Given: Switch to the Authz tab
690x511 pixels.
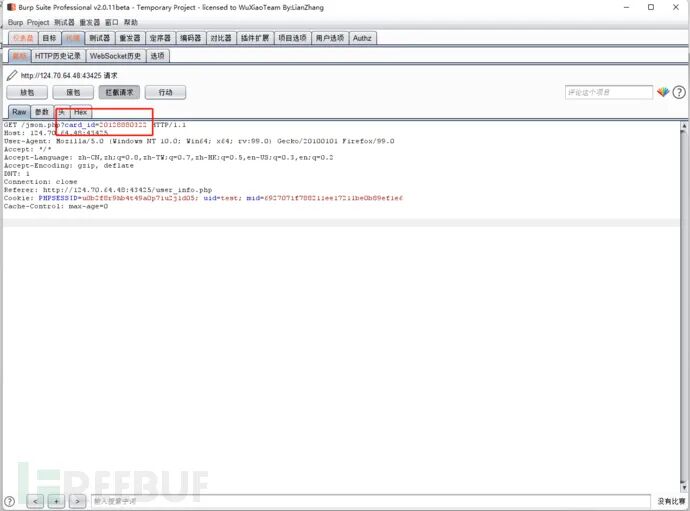Looking at the screenshot, I should pos(363,38).
